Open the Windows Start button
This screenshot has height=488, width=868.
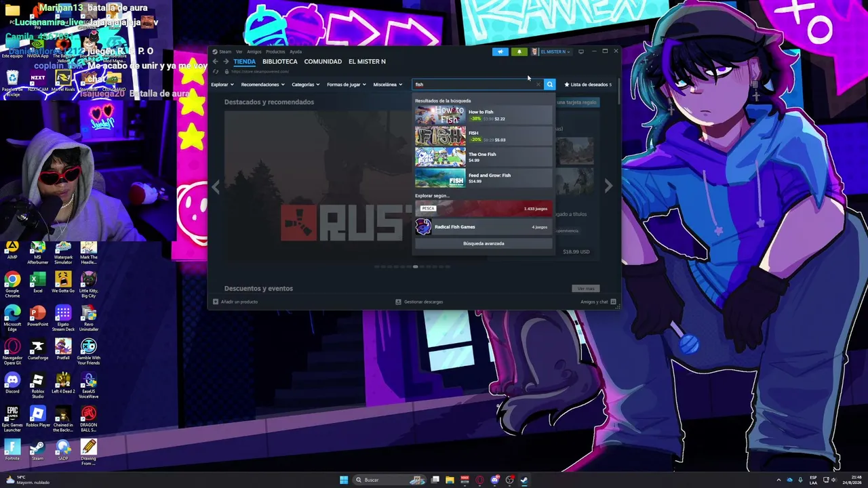point(344,480)
